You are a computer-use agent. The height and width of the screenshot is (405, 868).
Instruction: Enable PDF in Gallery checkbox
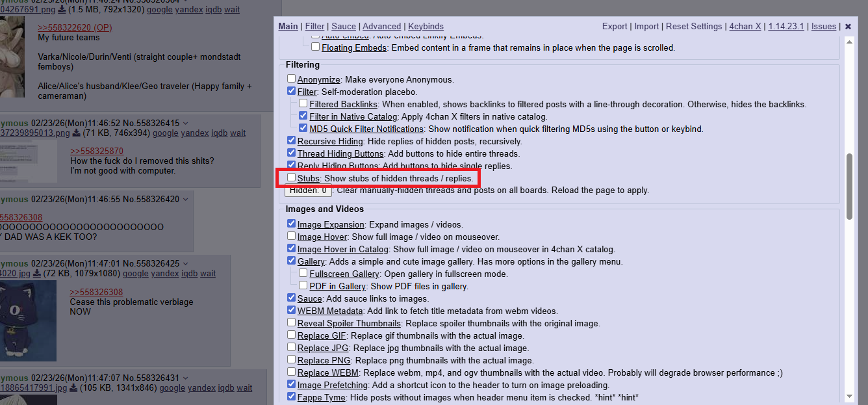303,286
